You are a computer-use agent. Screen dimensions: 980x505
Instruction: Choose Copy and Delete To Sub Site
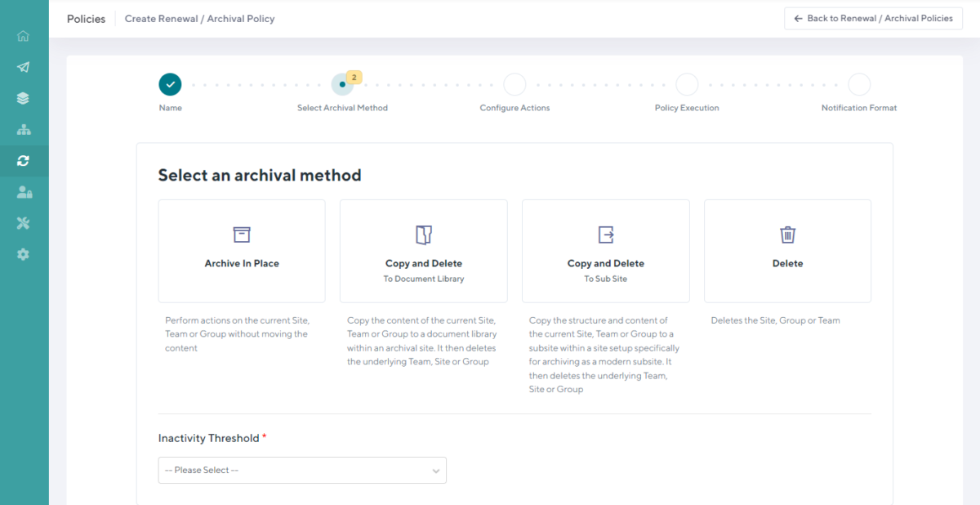point(605,251)
